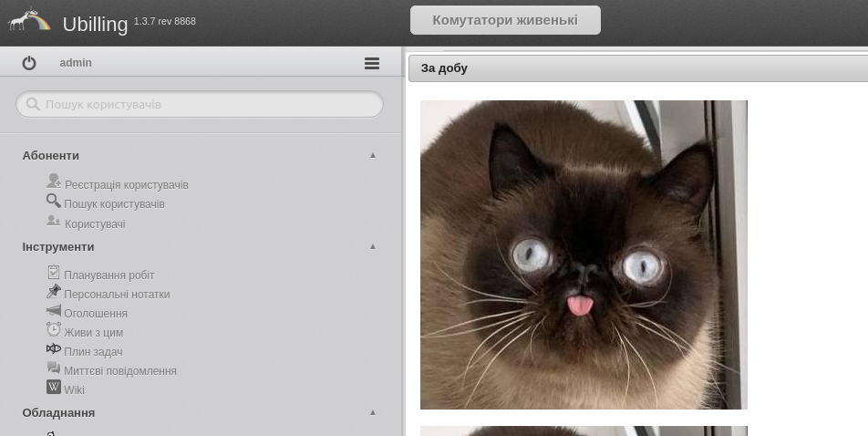Viewport: 868px width, 436px height.
Task: Click the cat image under За добу
Action: [x=584, y=254]
